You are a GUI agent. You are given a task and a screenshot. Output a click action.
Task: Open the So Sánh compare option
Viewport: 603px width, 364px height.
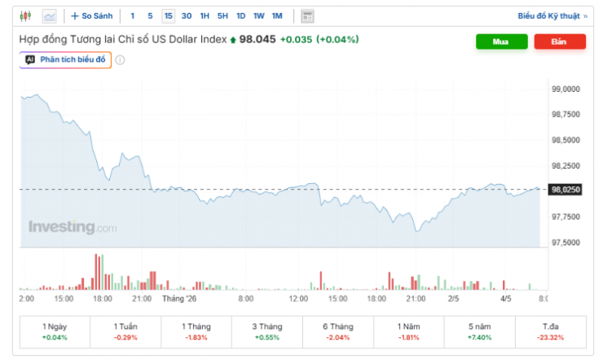[92, 15]
